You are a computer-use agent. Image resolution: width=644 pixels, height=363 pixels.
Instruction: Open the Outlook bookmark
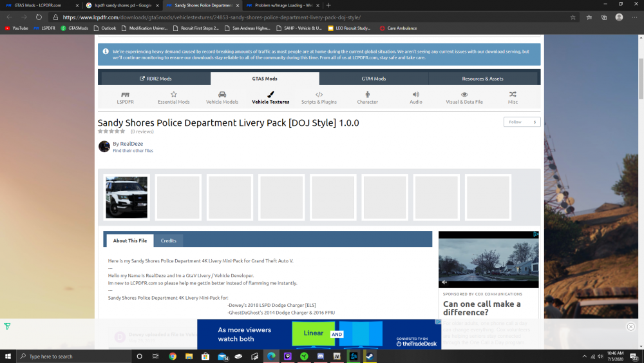coord(105,28)
